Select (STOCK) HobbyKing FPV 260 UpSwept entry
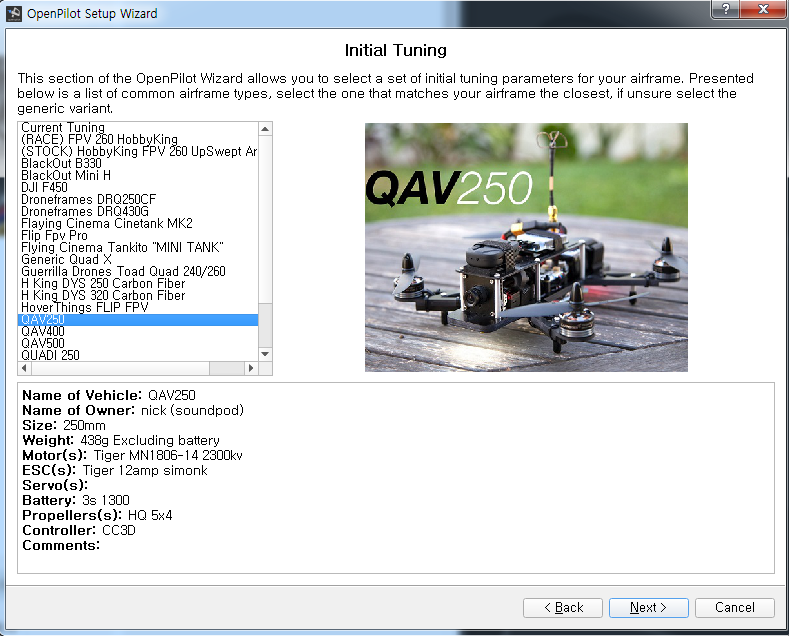This screenshot has height=636, width=789. click(138, 151)
